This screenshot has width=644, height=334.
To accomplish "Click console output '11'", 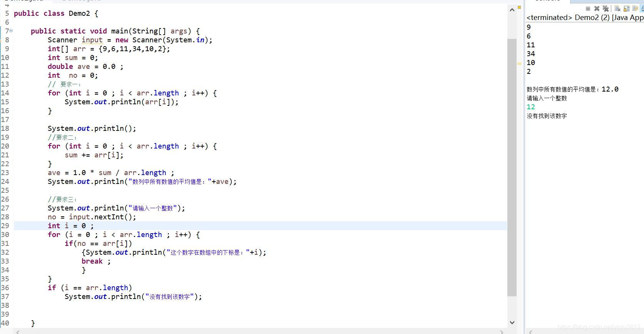I will click(531, 45).
